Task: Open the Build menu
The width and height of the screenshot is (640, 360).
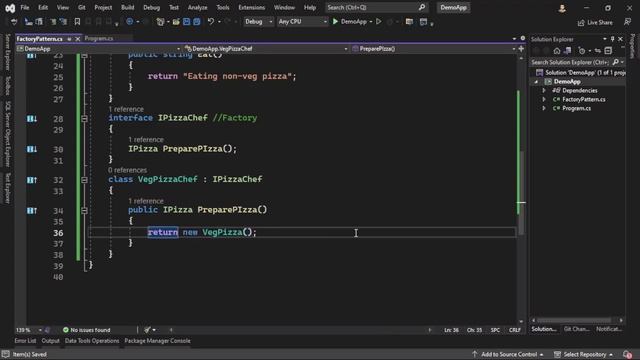Action: tap(127, 7)
